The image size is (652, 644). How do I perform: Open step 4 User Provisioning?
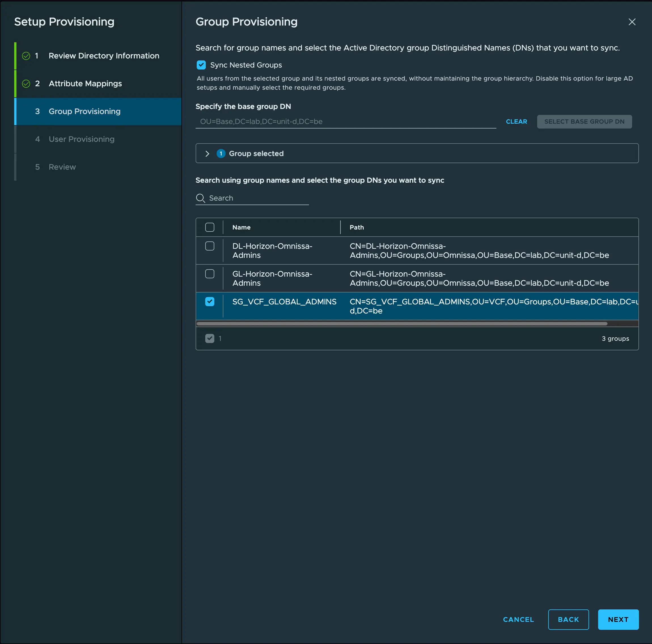pos(81,139)
